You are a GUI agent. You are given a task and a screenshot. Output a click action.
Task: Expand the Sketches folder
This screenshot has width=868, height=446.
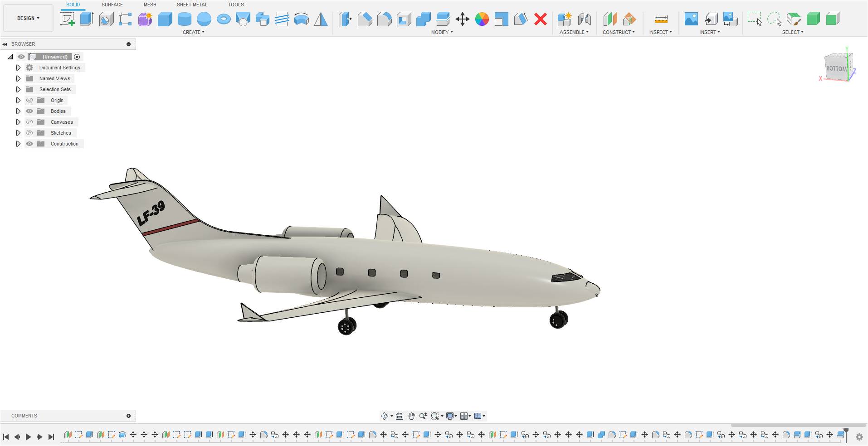pyautogui.click(x=18, y=133)
